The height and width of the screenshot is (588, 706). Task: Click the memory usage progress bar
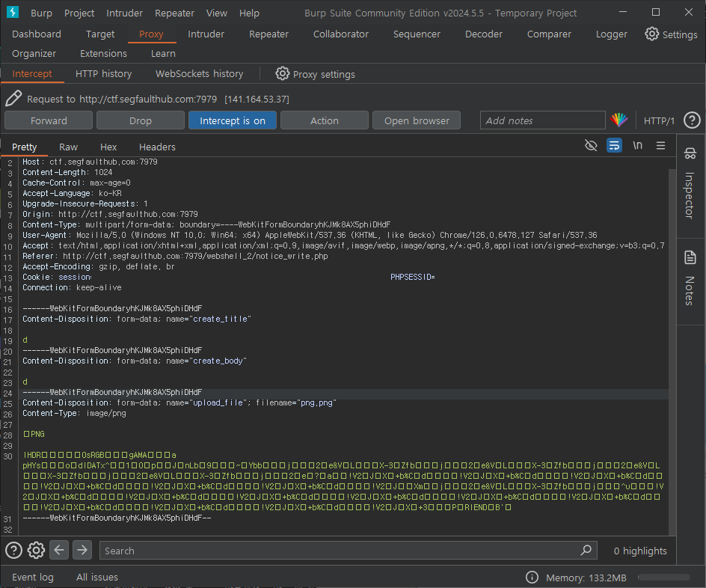coord(664,578)
